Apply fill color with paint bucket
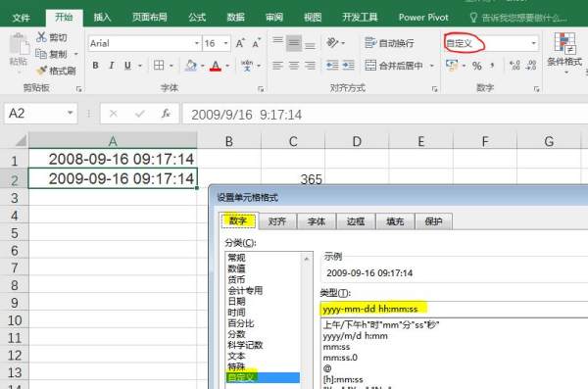Image resolution: width=588 pixels, height=389 pixels. pos(191,66)
